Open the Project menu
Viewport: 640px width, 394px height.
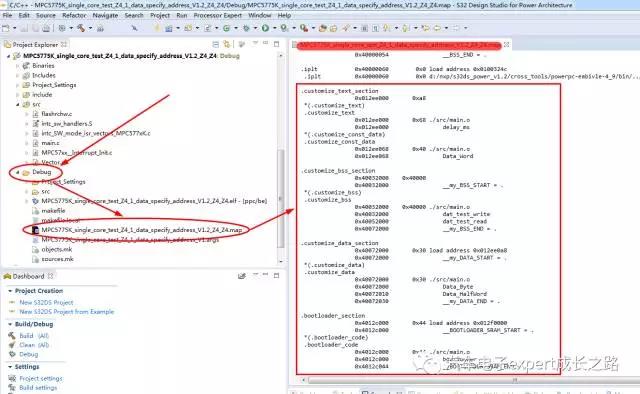[x=160, y=15]
